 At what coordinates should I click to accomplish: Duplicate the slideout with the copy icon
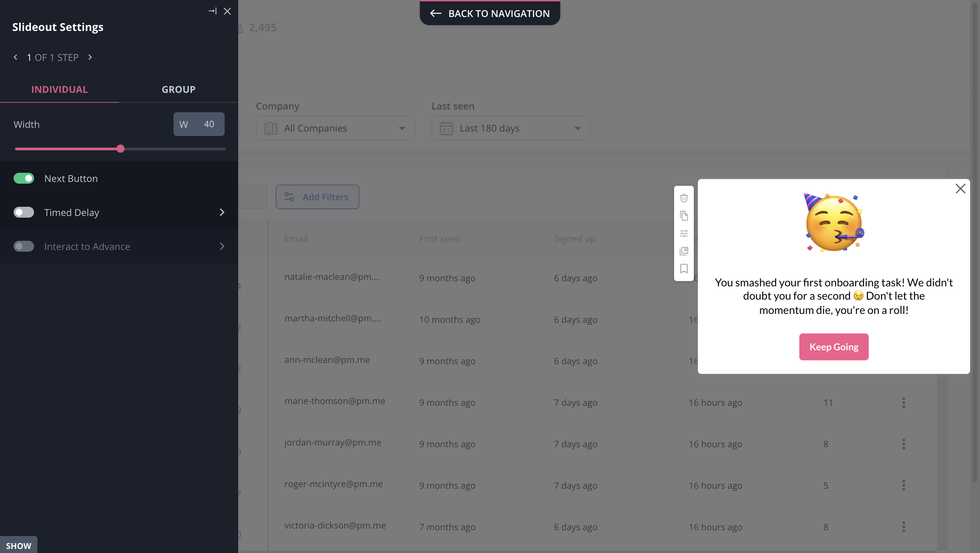point(684,216)
